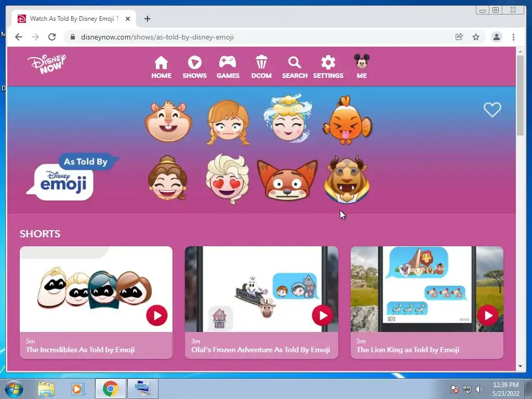This screenshot has height=399, width=532.
Task: Open Settings gear in DisneyNOW nav
Action: coord(328,67)
